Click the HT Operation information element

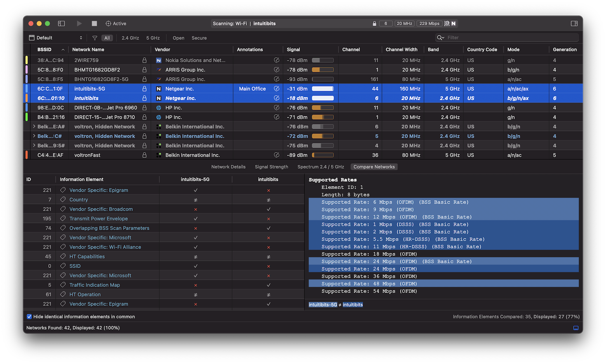[x=85, y=294]
